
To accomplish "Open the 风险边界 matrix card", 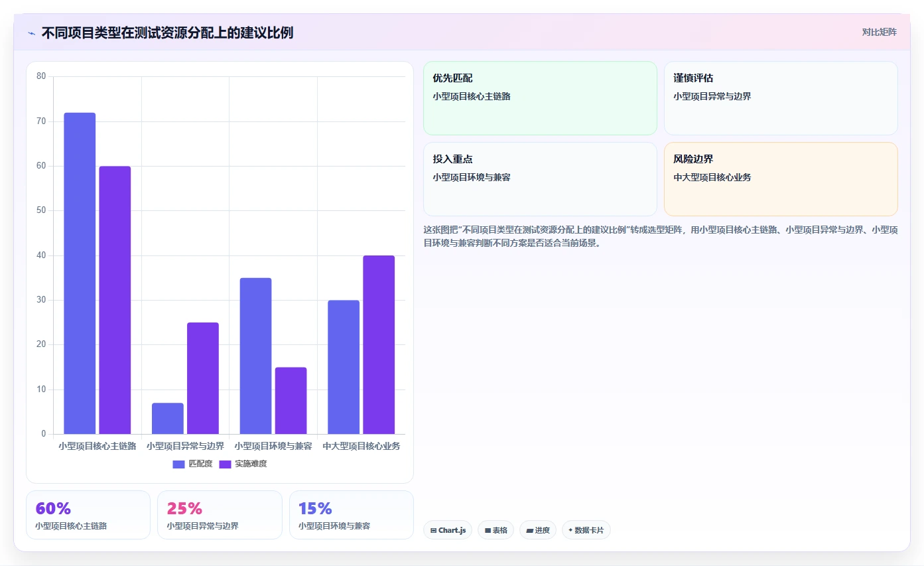I will (781, 179).
